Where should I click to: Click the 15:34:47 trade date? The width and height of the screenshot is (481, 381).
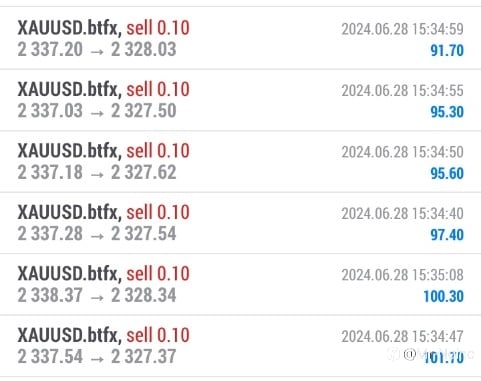pyautogui.click(x=402, y=336)
